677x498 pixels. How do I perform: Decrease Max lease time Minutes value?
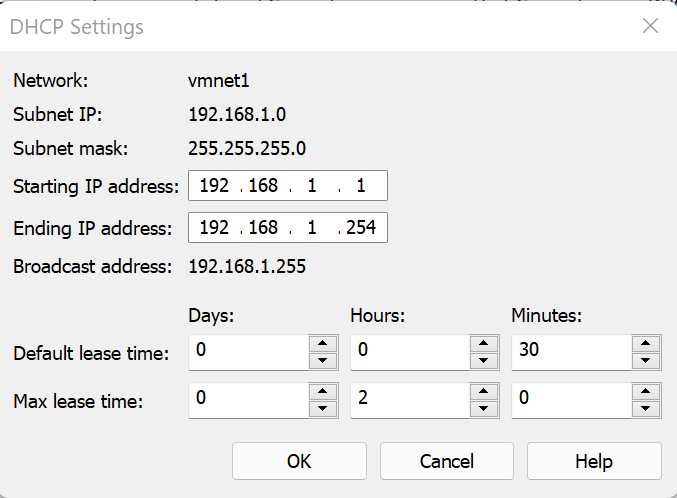pos(646,408)
